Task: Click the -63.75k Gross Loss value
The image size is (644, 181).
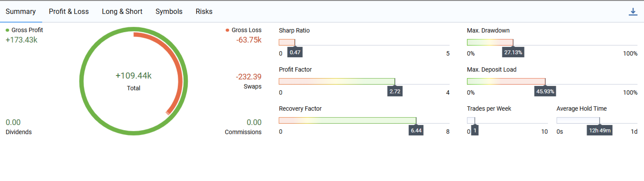Action: point(249,40)
